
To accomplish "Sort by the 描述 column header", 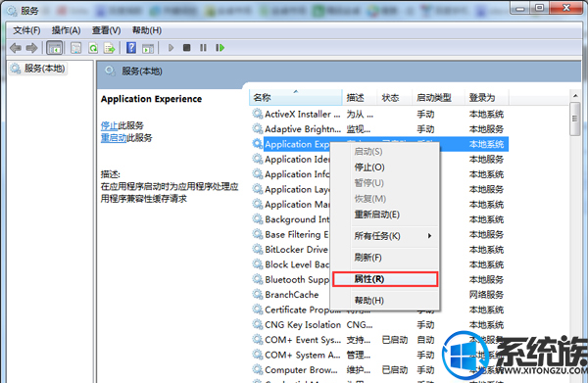I will pyautogui.click(x=359, y=97).
